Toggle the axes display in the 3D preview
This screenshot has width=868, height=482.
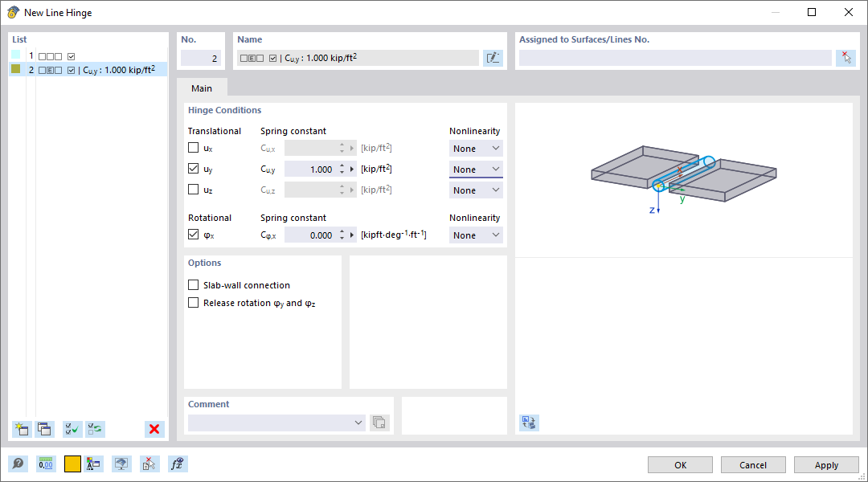(x=529, y=422)
